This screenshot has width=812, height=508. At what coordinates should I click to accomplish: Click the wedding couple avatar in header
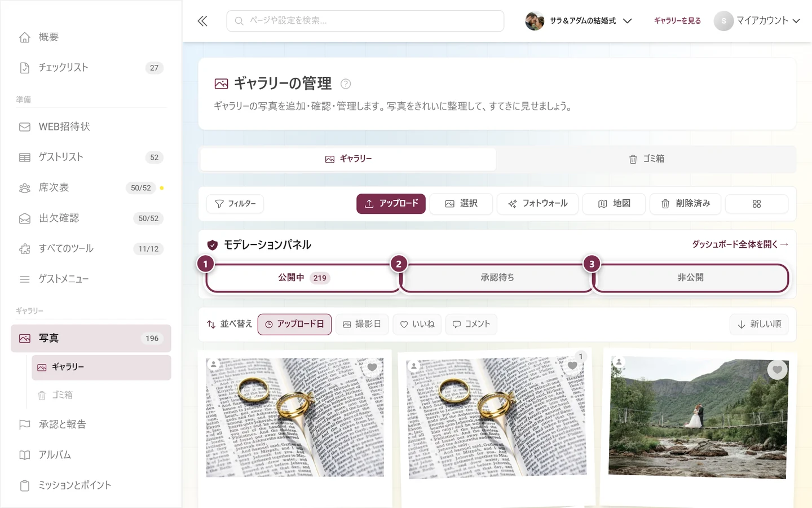tap(535, 21)
